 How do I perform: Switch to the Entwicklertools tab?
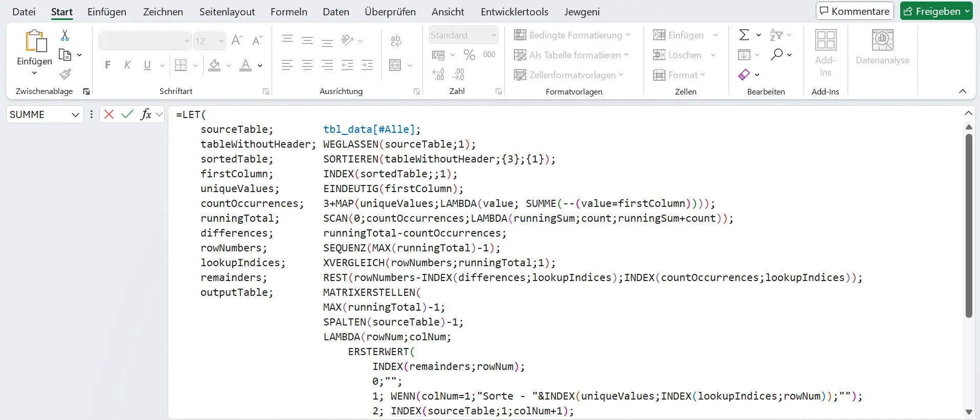click(515, 12)
